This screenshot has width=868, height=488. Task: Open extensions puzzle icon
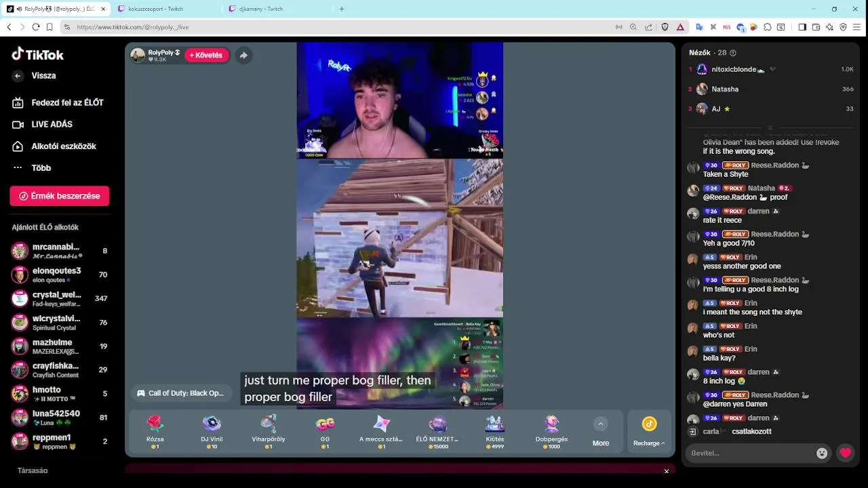pyautogui.click(x=768, y=27)
